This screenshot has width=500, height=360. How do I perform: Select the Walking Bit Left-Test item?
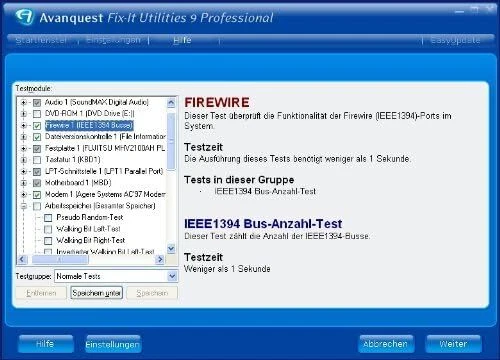coord(88,229)
